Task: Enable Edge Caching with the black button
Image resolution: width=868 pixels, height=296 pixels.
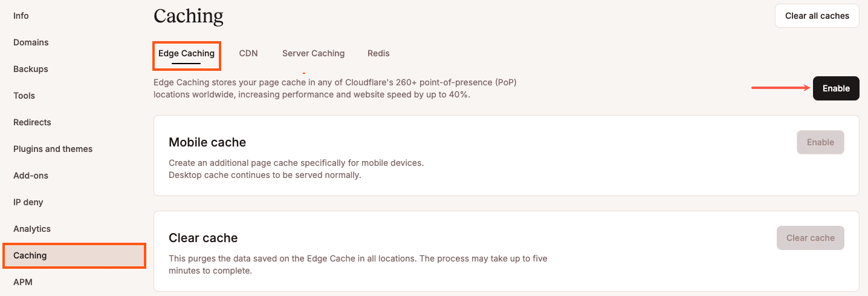Action: pos(836,88)
